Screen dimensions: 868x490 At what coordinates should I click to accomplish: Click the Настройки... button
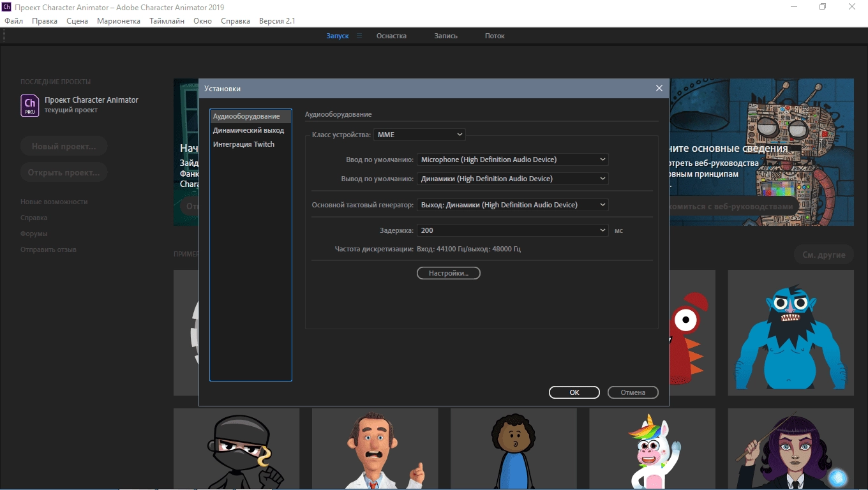pyautogui.click(x=449, y=273)
